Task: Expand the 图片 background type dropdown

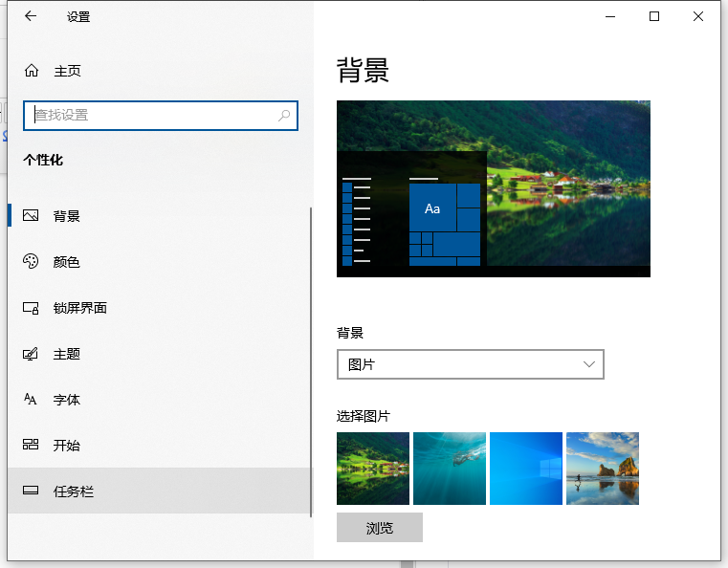Action: click(470, 364)
